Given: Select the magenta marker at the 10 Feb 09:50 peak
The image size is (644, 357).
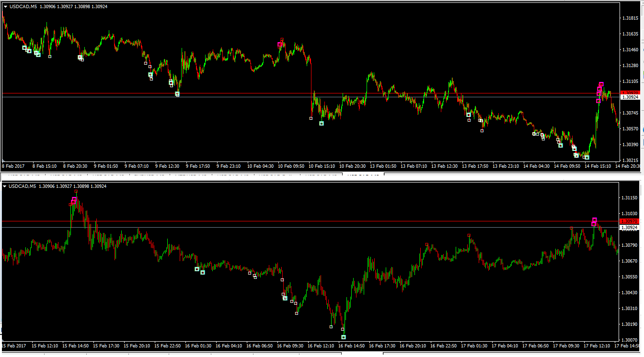Looking at the screenshot, I should (280, 45).
